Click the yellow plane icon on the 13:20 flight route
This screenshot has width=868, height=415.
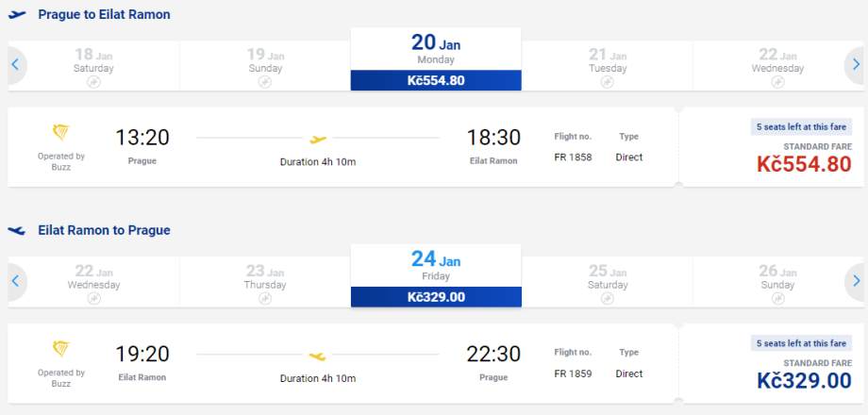click(x=318, y=138)
